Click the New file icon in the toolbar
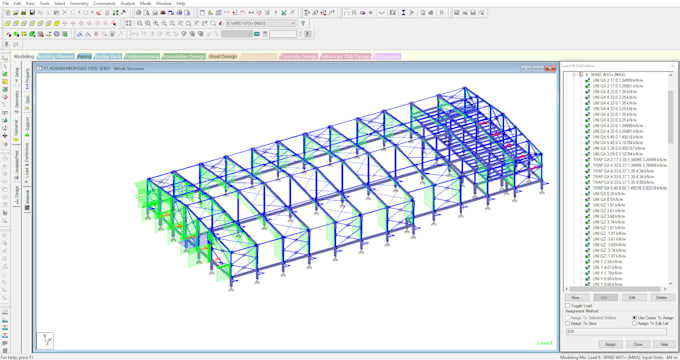The image size is (680, 360). coord(8,13)
